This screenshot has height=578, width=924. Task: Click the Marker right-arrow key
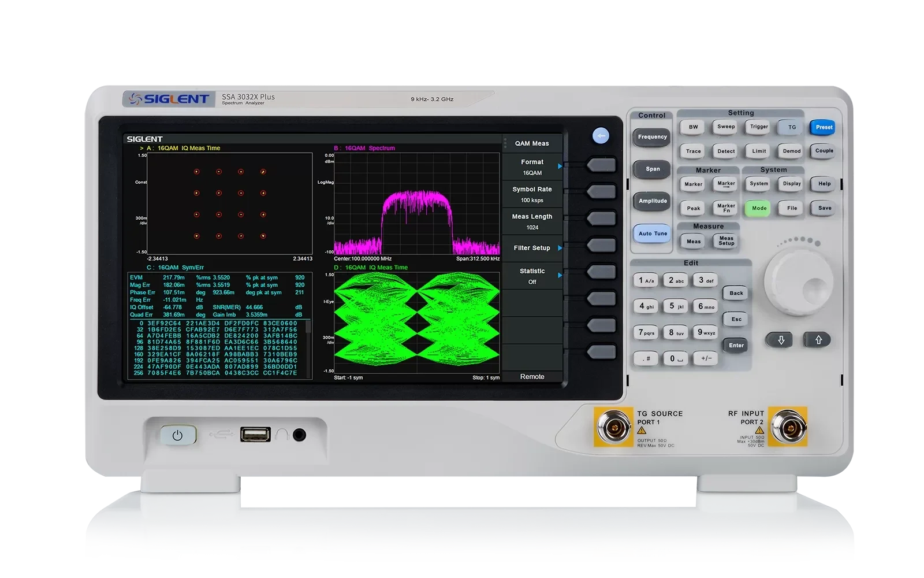coord(726,184)
